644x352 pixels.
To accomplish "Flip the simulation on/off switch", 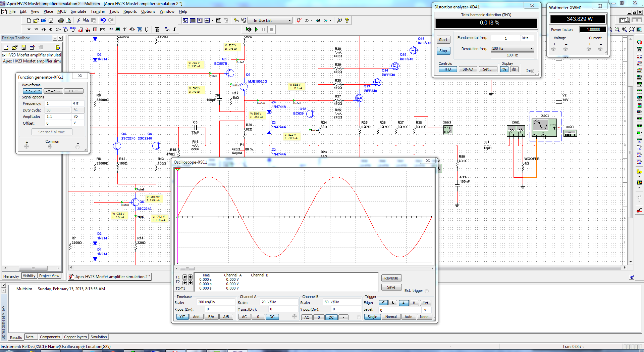I will [x=625, y=20].
